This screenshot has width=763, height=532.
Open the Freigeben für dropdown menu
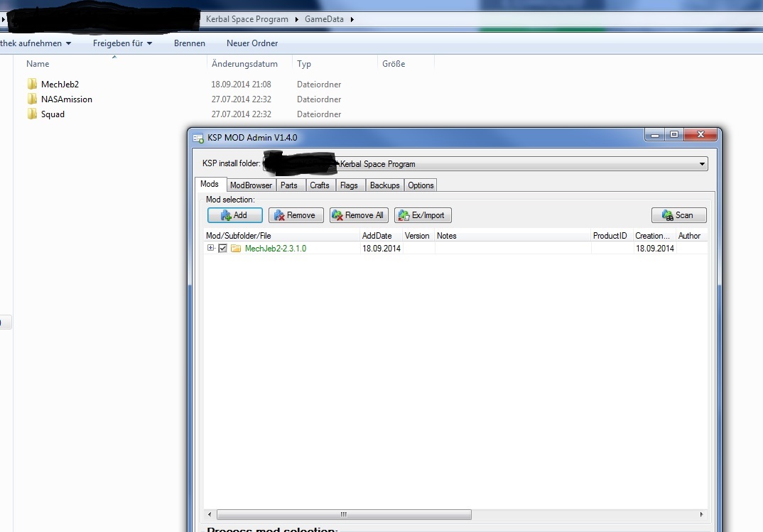pyautogui.click(x=122, y=43)
